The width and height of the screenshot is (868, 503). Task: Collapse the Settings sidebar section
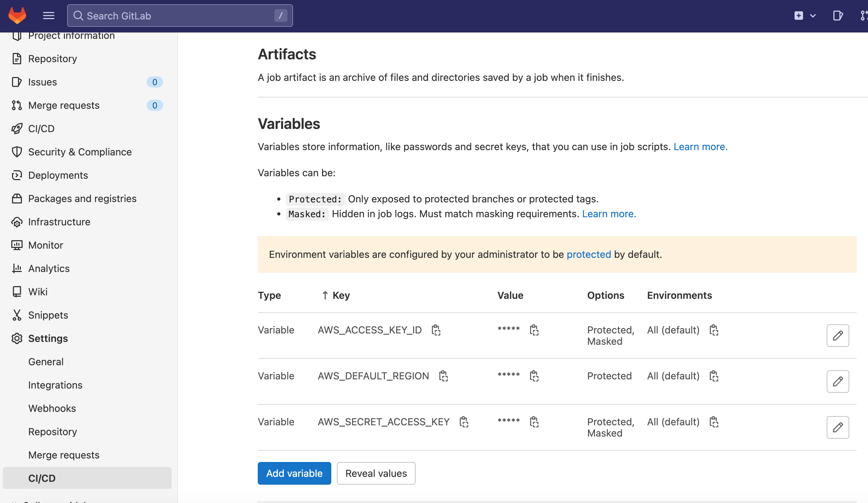(48, 338)
